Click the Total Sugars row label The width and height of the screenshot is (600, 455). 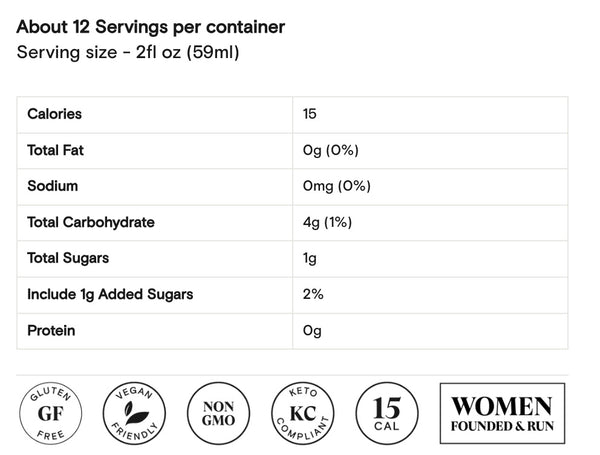coord(69,258)
